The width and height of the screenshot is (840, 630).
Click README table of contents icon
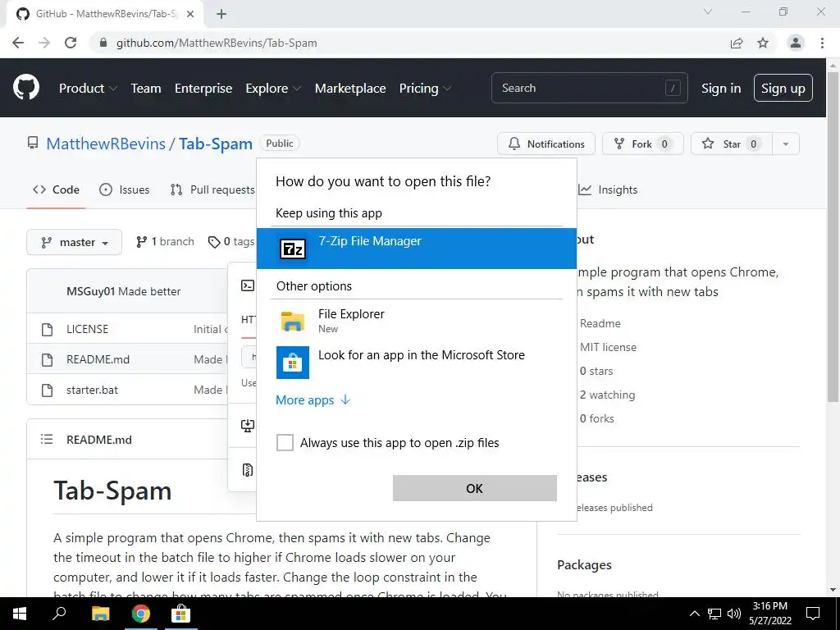pos(47,440)
